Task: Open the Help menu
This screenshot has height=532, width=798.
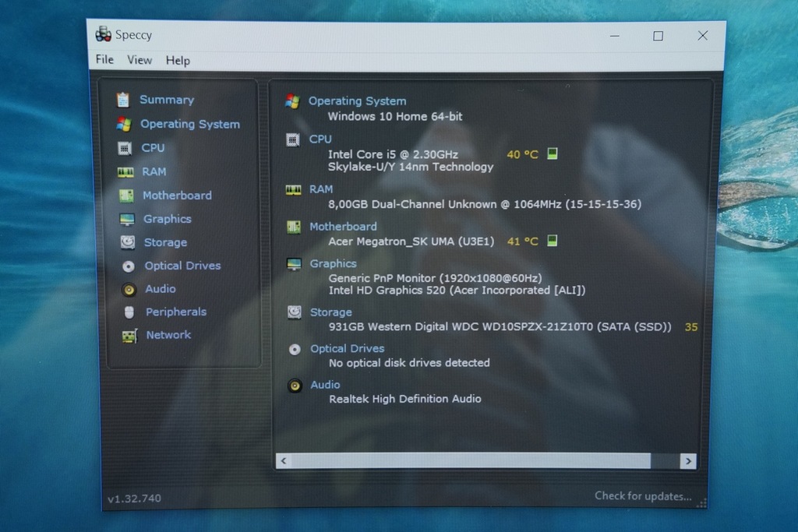Action: click(178, 61)
